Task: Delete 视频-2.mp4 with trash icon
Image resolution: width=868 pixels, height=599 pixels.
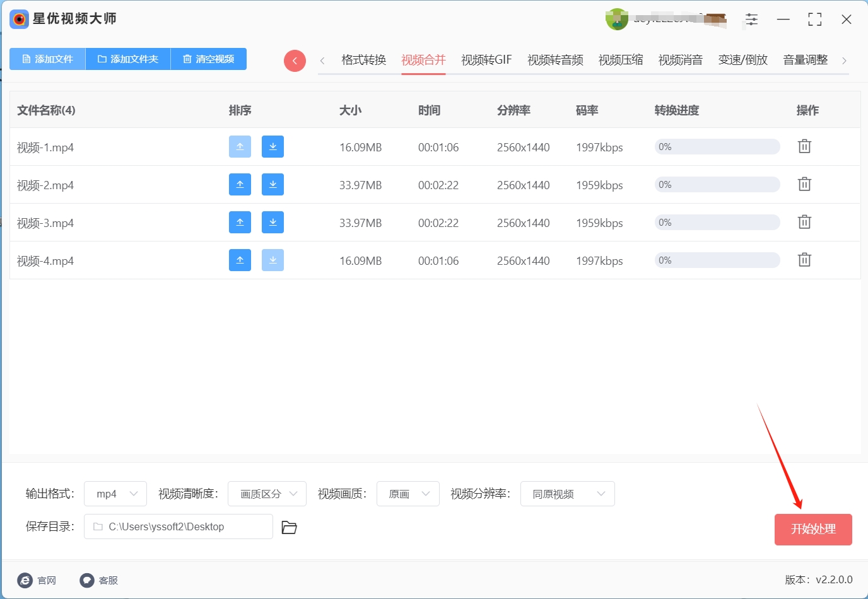Action: [x=804, y=184]
